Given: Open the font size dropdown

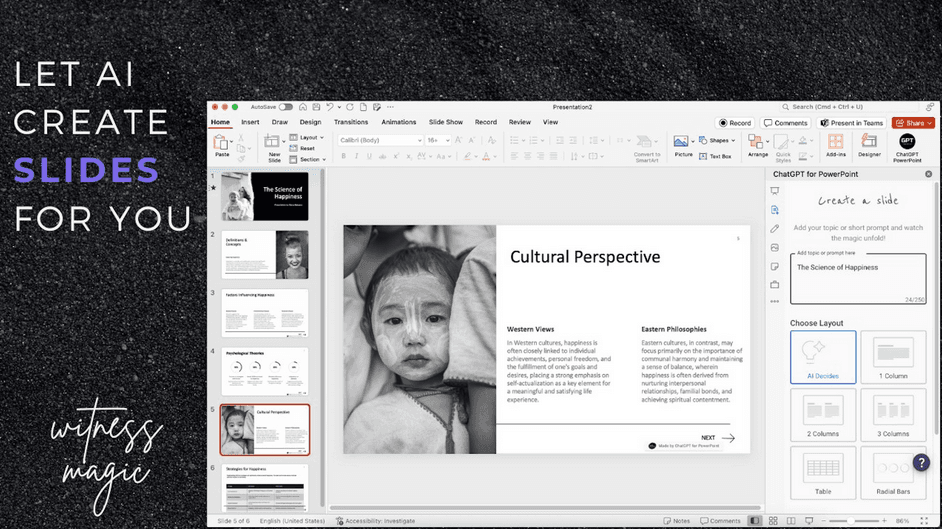Looking at the screenshot, I should coord(438,140).
